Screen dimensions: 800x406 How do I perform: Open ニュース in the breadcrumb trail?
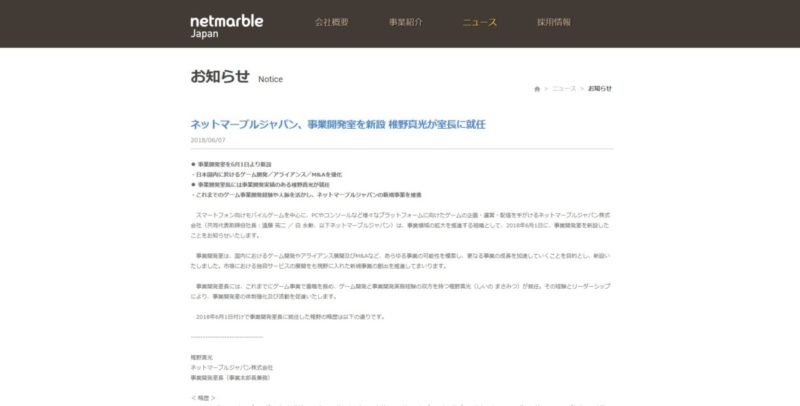click(x=564, y=89)
